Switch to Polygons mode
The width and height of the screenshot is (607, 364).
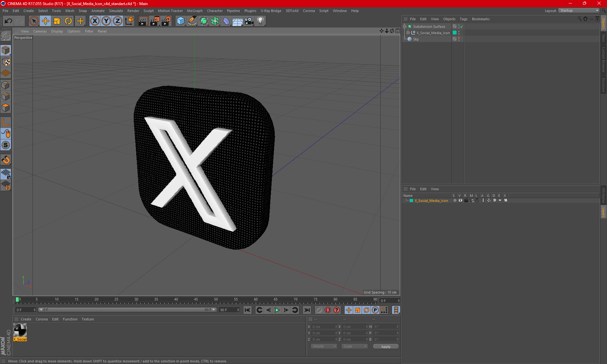click(x=6, y=108)
